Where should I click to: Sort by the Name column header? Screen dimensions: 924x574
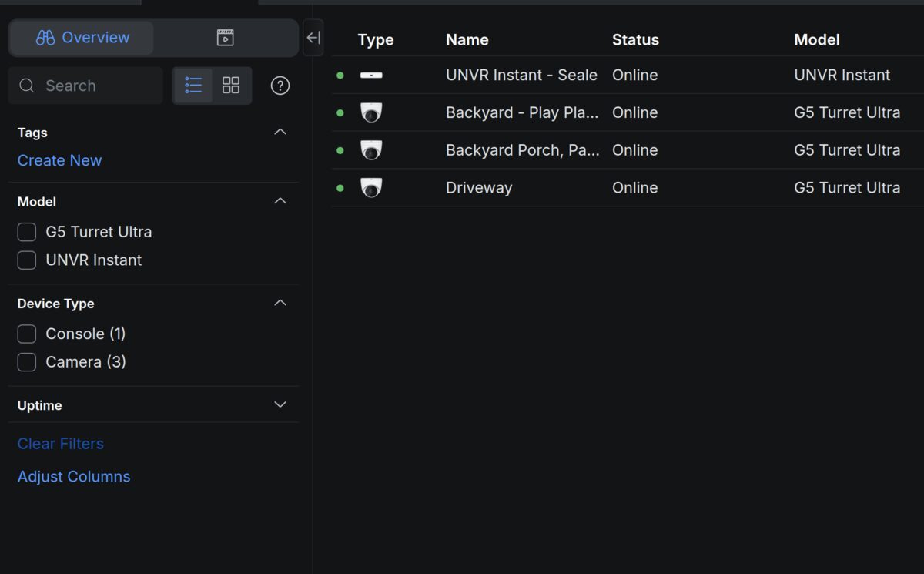point(467,40)
